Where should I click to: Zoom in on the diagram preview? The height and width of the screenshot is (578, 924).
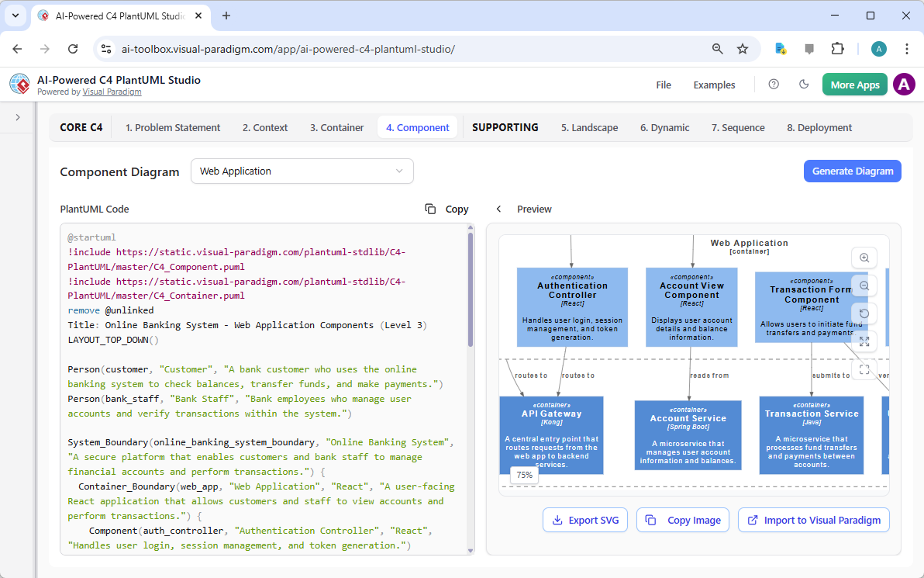point(864,258)
